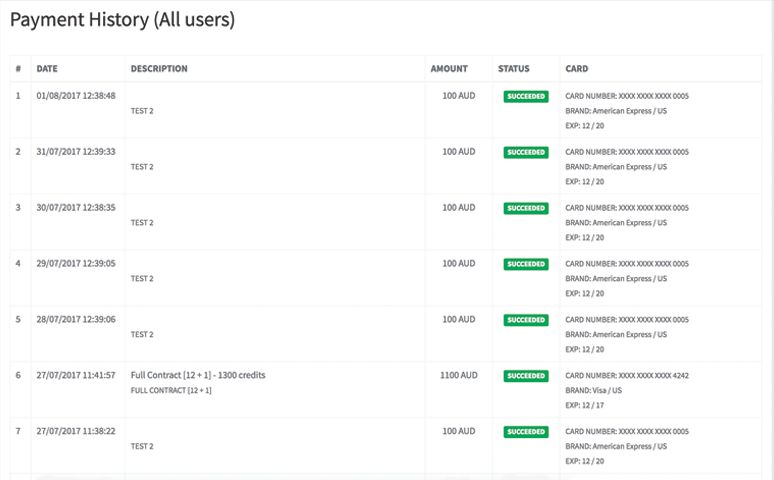This screenshot has height=480, width=774.
Task: Select the date 28/07/2017 12:39:06
Action: click(76, 319)
